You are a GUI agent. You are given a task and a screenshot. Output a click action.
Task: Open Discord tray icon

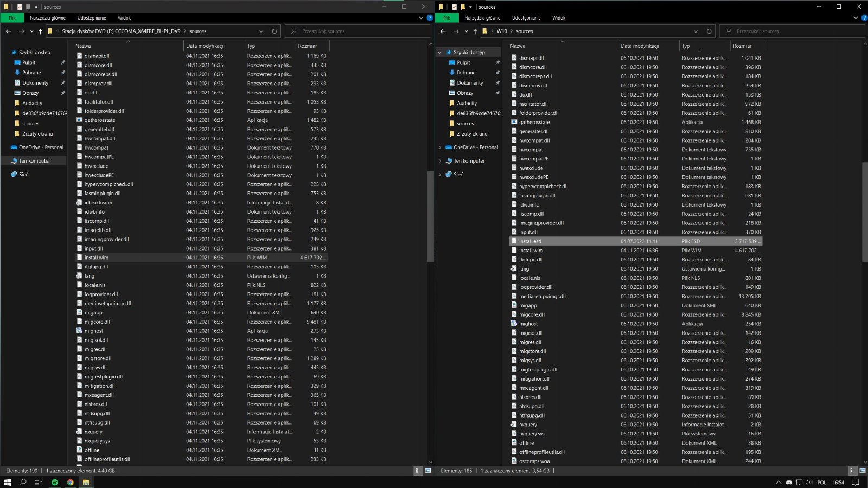coord(789,482)
